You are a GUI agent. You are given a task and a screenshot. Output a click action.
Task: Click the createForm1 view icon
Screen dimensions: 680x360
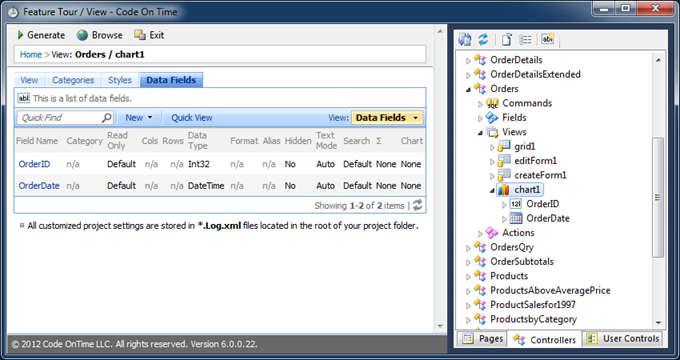(x=504, y=175)
